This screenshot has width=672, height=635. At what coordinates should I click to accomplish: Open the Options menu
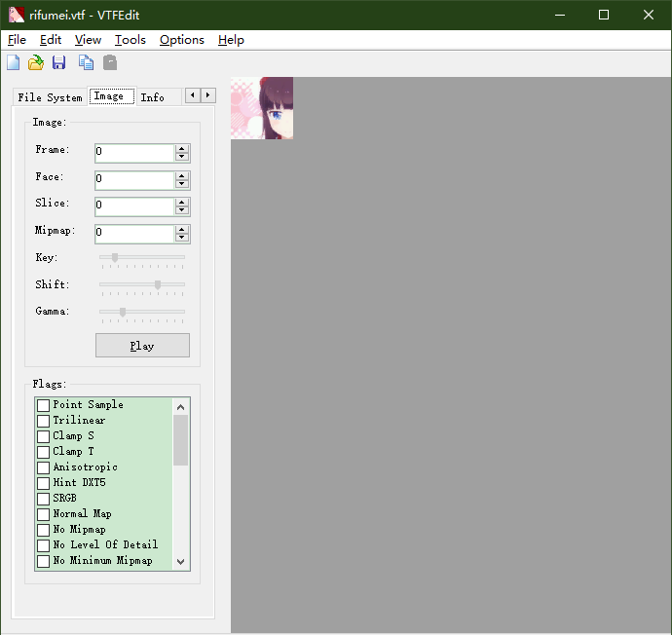[181, 40]
